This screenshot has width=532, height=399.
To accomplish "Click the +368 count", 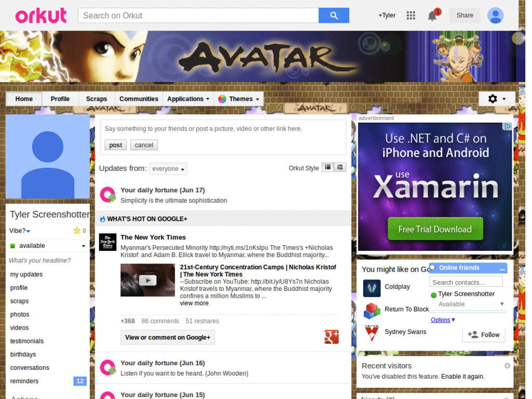I will pos(128,321).
